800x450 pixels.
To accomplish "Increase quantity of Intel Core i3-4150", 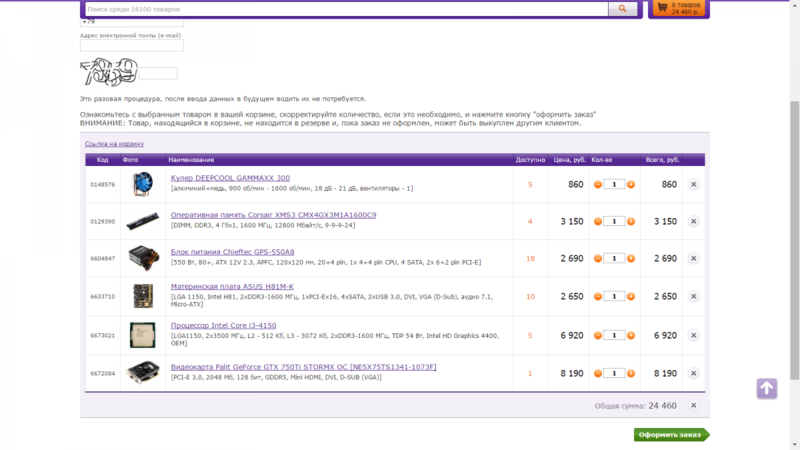I will point(633,335).
